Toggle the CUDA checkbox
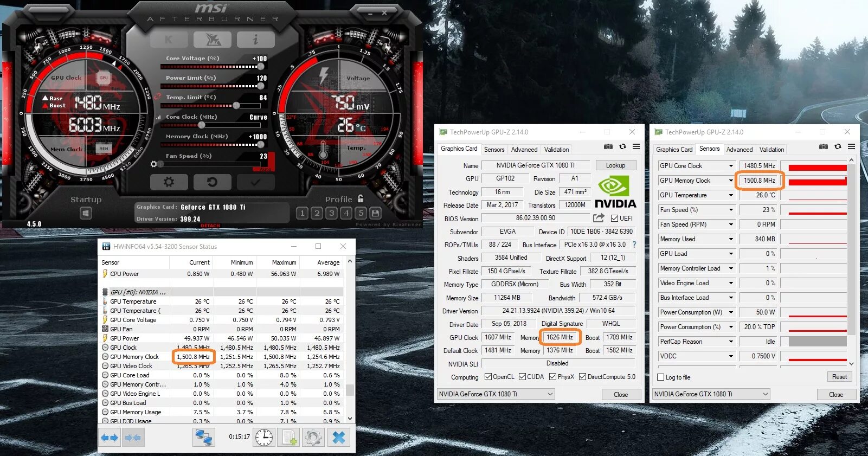868x456 pixels. point(522,377)
